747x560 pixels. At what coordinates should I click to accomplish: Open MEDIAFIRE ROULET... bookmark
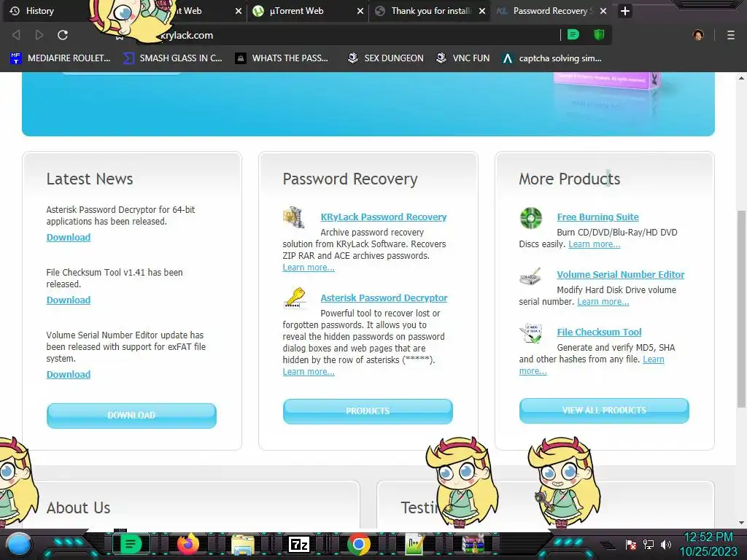click(60, 58)
